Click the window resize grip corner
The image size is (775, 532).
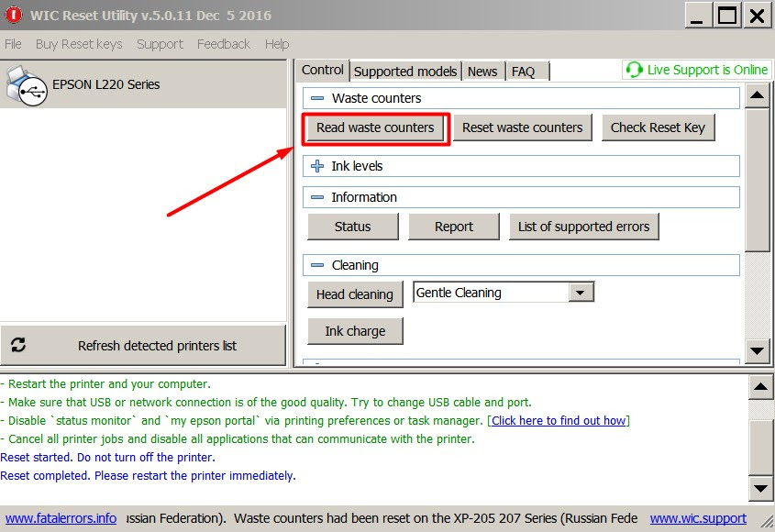(767, 522)
